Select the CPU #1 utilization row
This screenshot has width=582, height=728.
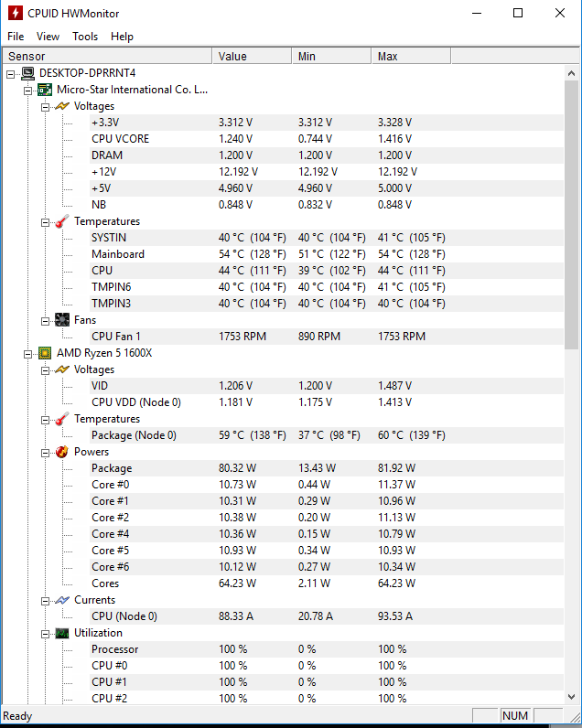[327, 682]
